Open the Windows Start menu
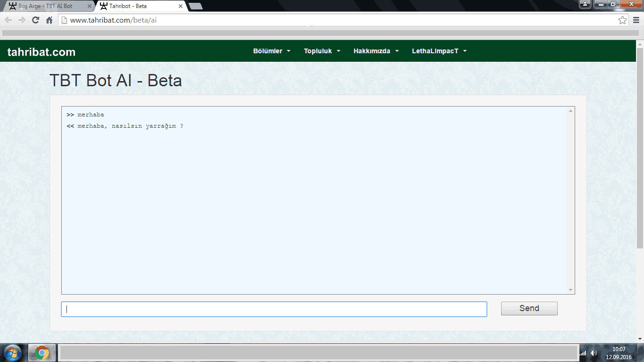The width and height of the screenshot is (644, 362). pos(13,353)
